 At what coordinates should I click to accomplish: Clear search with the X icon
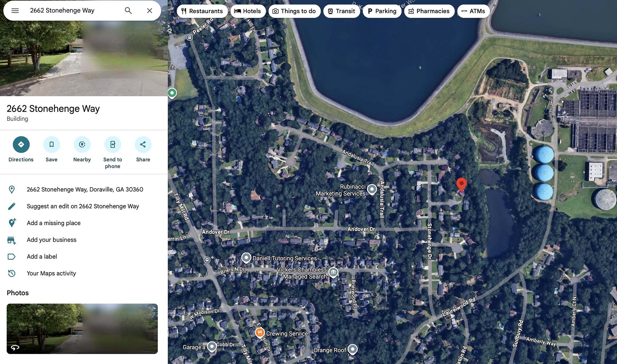point(150,11)
